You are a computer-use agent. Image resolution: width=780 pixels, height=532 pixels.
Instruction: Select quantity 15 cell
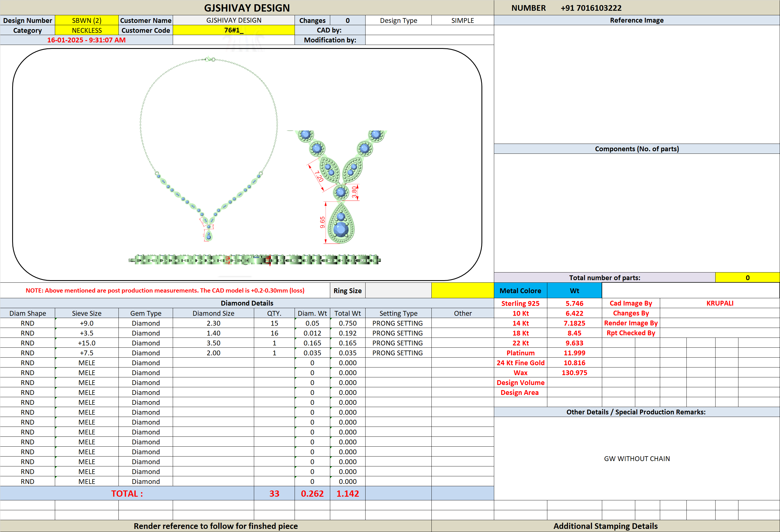coord(274,323)
